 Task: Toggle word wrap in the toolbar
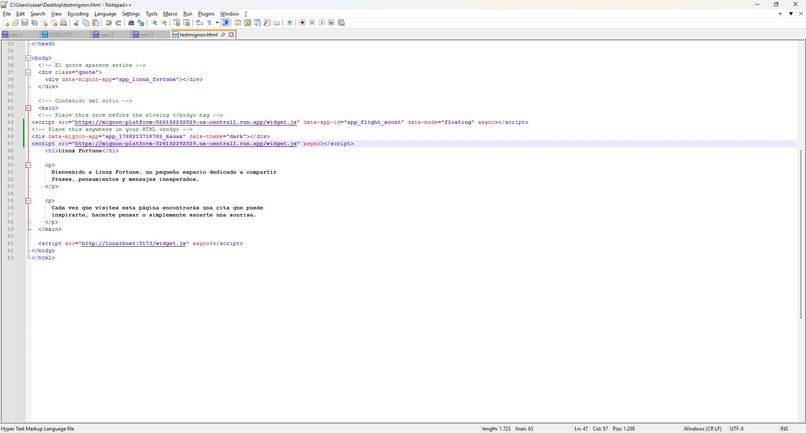click(x=199, y=23)
